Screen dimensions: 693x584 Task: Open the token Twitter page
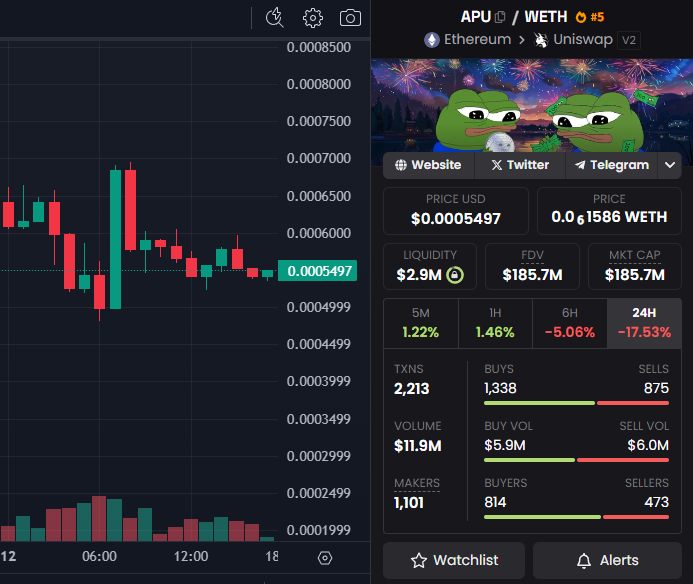(520, 165)
